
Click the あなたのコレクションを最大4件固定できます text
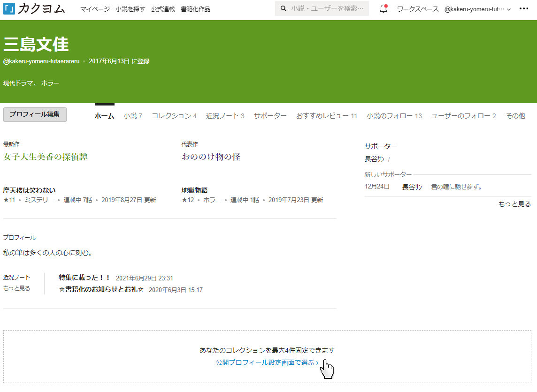267,350
